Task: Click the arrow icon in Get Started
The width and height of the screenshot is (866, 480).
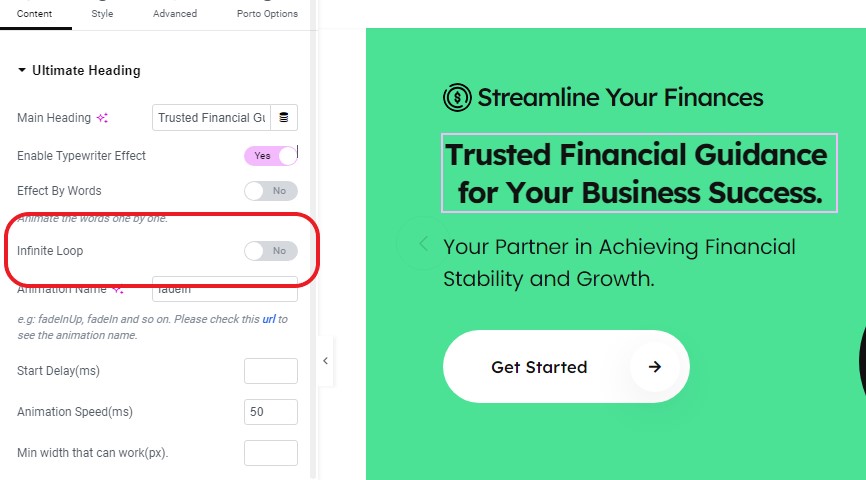Action: [654, 367]
